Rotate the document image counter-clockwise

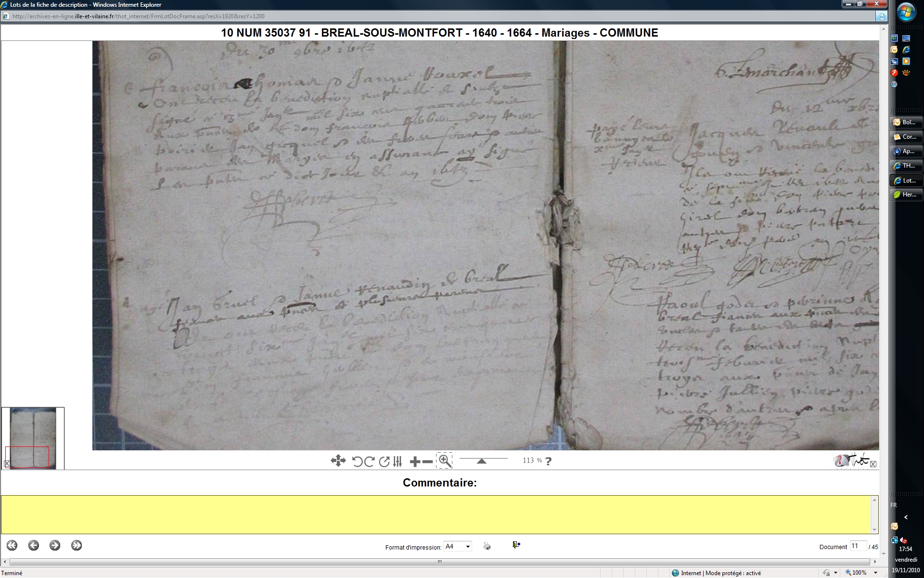tap(357, 461)
